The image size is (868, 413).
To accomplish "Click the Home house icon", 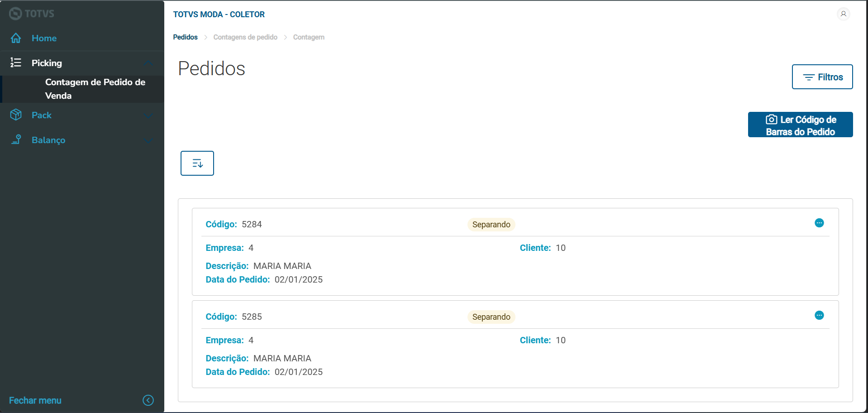I will point(16,38).
